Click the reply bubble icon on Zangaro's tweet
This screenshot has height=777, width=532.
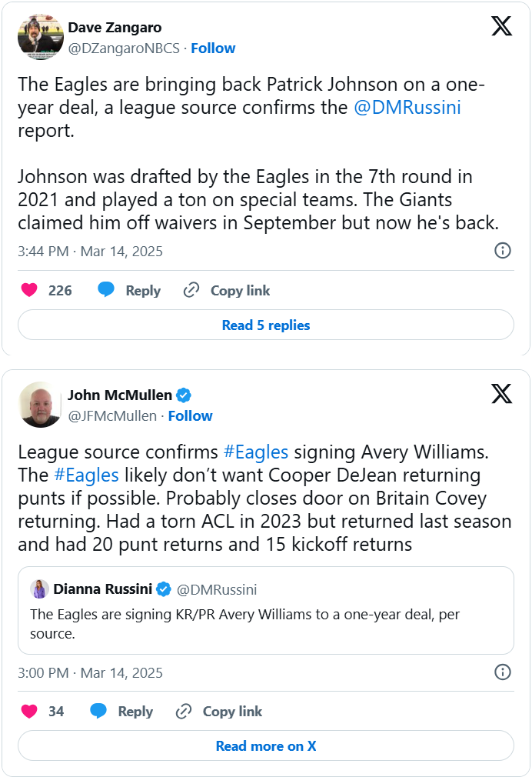pos(106,290)
